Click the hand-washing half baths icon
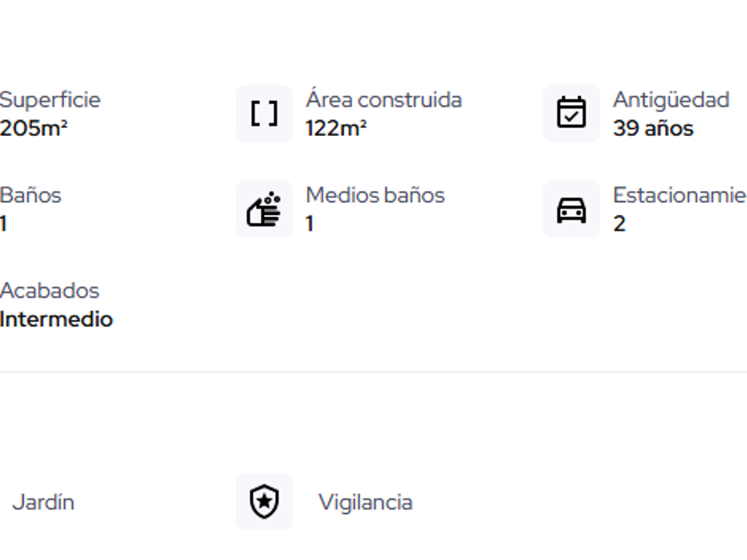 tap(264, 210)
